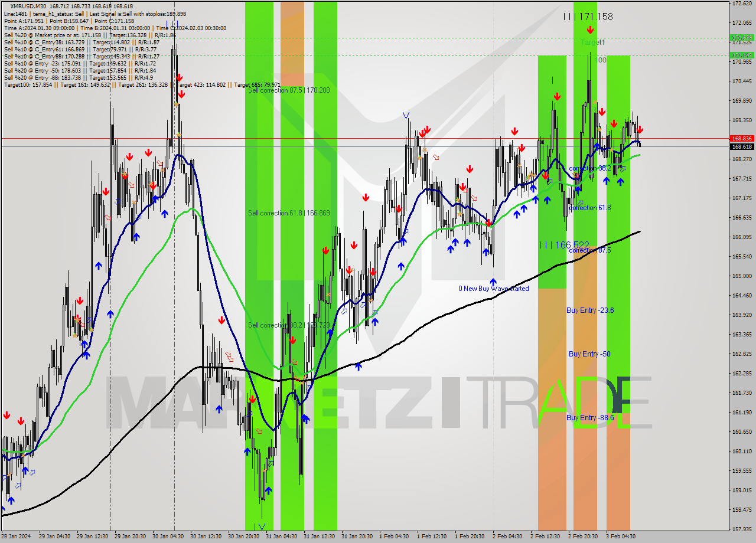Click the '29 Jan 12:30' time axis label
The image size is (756, 543).
[x=92, y=537]
